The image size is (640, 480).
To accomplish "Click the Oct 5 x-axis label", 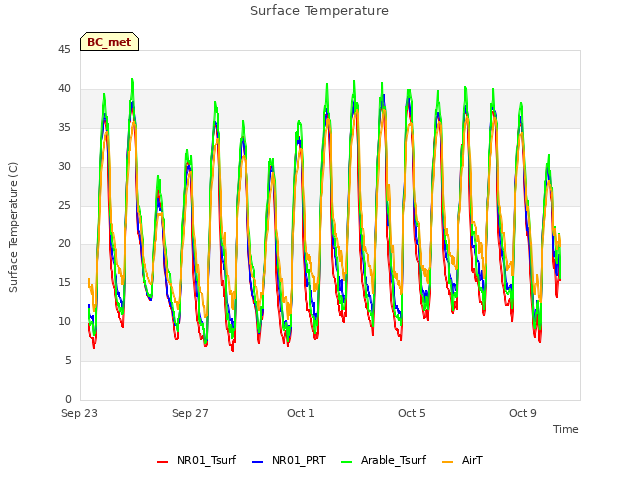I will (412, 413).
